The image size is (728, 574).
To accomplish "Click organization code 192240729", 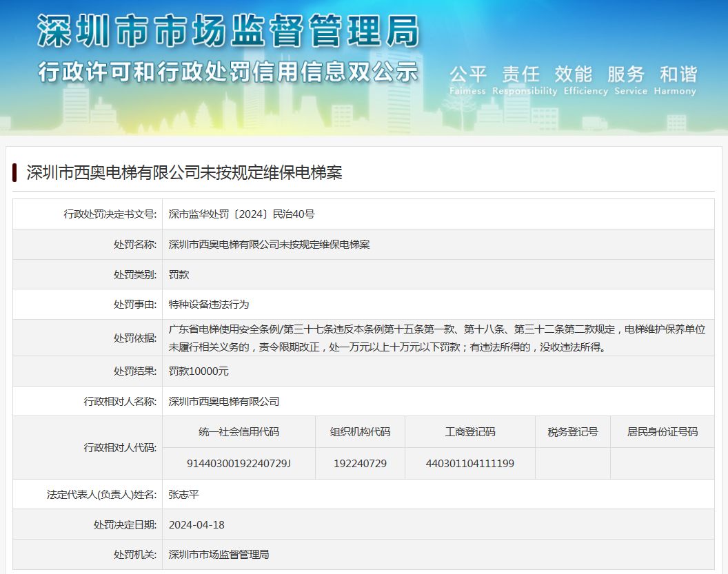I will (360, 463).
